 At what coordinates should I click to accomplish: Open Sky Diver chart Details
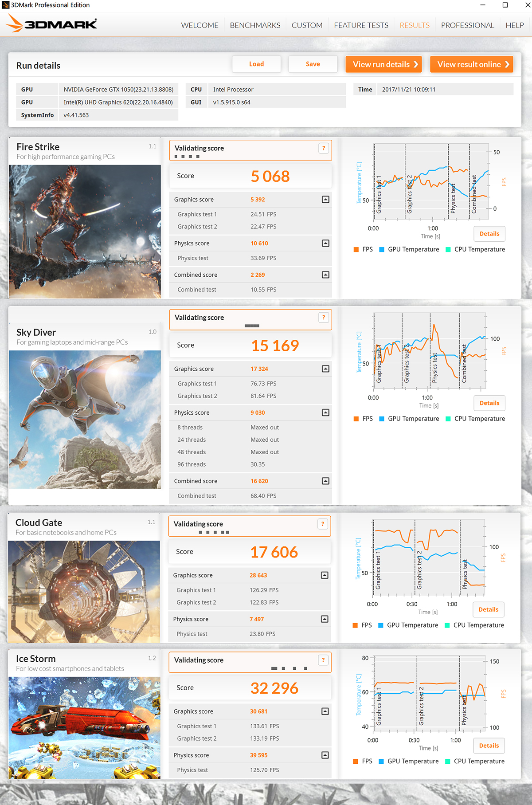click(489, 403)
